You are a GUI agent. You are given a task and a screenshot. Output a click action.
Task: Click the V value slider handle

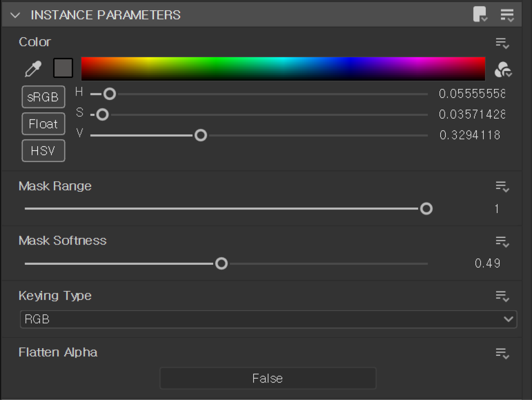pos(201,135)
